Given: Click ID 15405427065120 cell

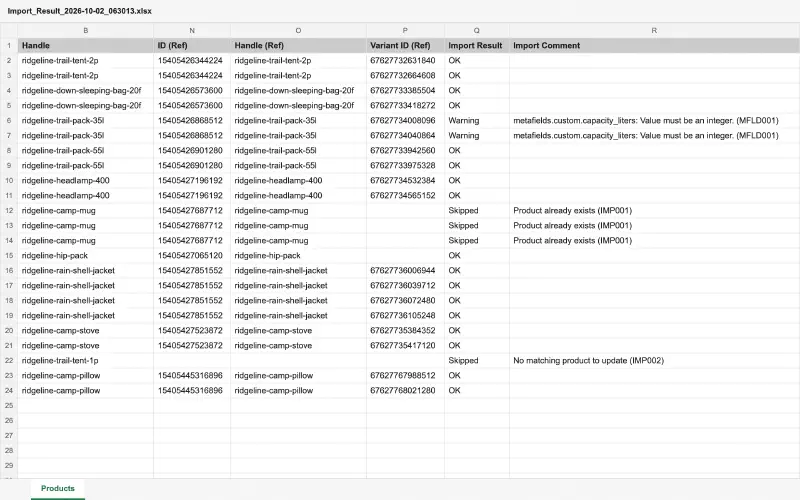Looking at the screenshot, I should pos(190,255).
